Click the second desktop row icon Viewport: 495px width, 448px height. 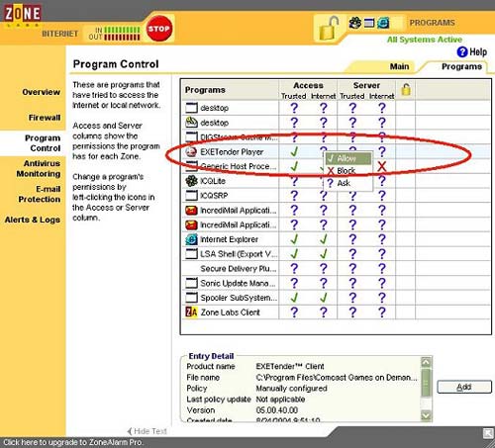click(191, 123)
